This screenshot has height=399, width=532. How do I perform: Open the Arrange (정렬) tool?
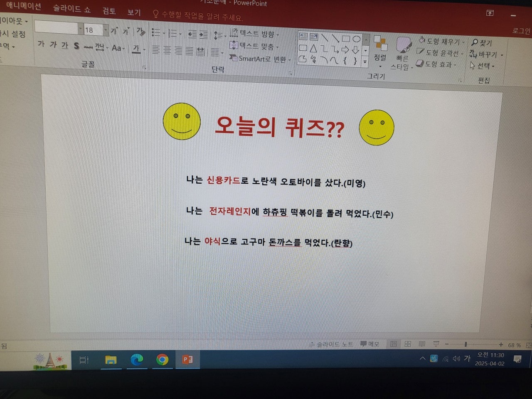(x=381, y=50)
